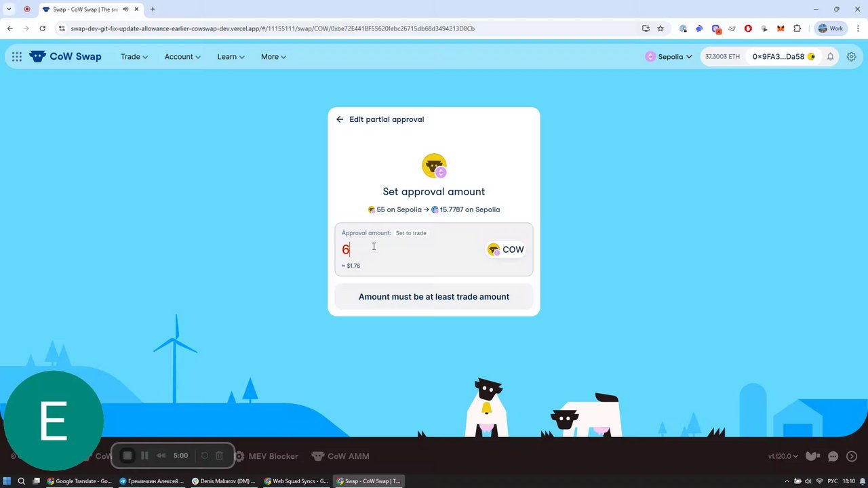Go back using the Edit partial approval arrow
This screenshot has height=488, width=868.
pyautogui.click(x=340, y=119)
